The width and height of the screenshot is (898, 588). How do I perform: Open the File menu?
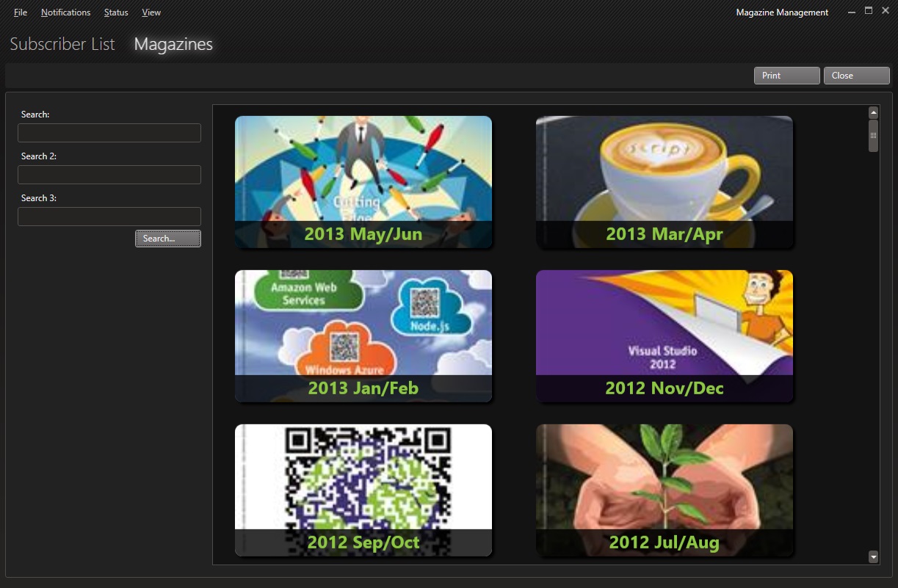point(21,12)
